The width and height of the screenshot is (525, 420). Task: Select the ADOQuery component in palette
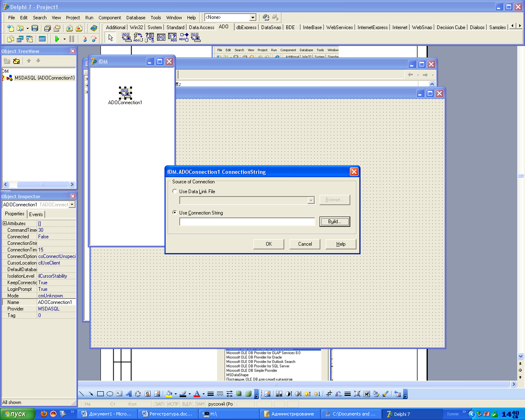click(173, 38)
